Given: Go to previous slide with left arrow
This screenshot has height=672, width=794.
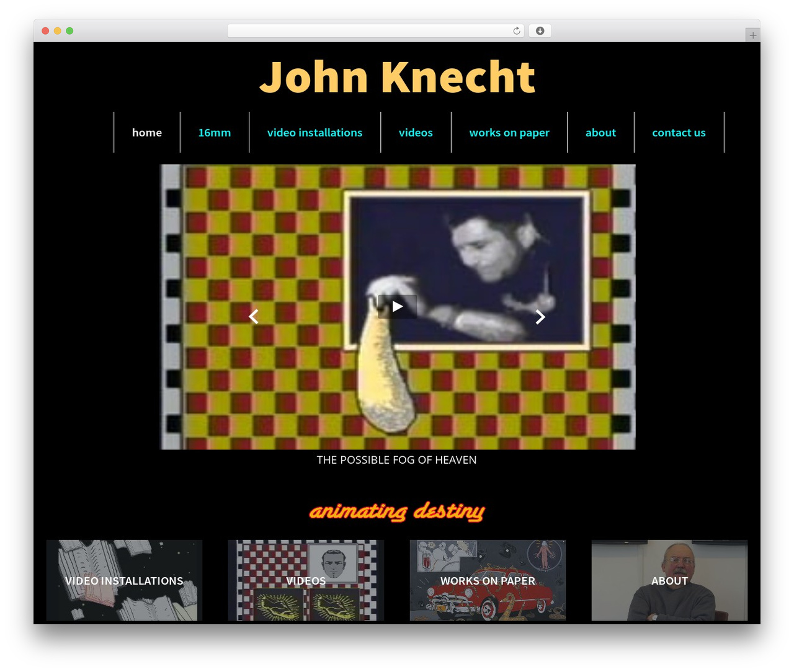Looking at the screenshot, I should coord(253,317).
